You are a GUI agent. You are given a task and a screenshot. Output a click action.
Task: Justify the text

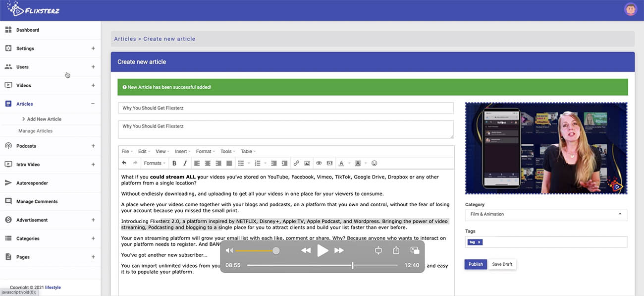pyautogui.click(x=229, y=163)
